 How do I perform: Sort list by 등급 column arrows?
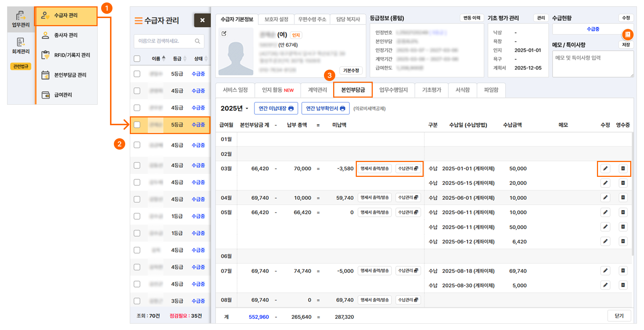click(x=185, y=59)
